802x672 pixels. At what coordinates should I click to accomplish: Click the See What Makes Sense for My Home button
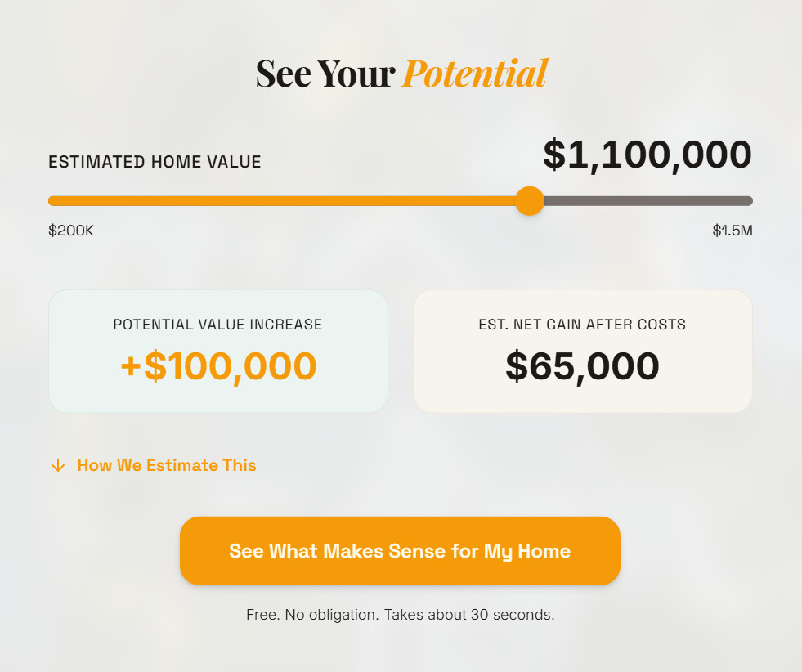[x=400, y=551]
